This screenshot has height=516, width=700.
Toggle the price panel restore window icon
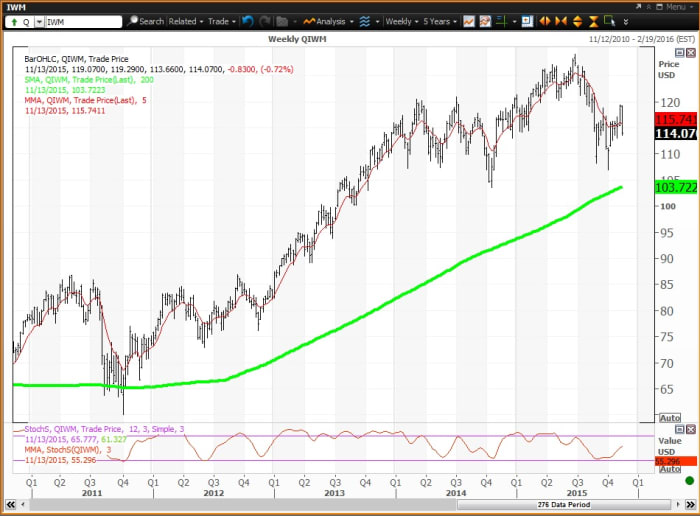click(679, 53)
